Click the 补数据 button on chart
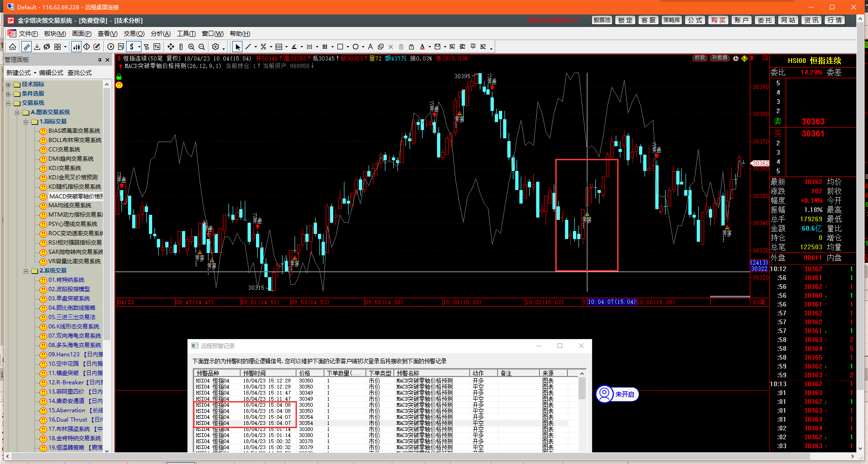The height and width of the screenshot is (464, 868). pos(719,58)
